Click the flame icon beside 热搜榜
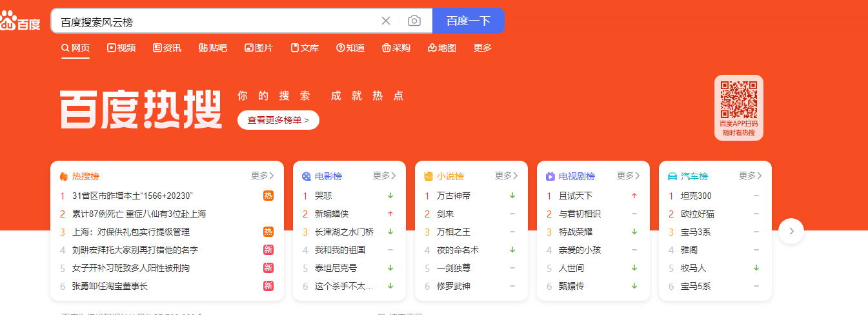 tap(64, 176)
